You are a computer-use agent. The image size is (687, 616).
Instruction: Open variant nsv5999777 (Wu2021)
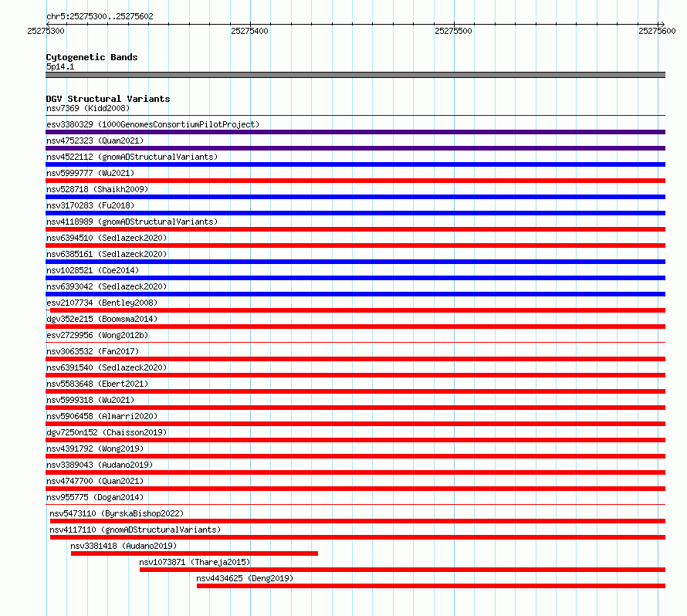pos(90,173)
